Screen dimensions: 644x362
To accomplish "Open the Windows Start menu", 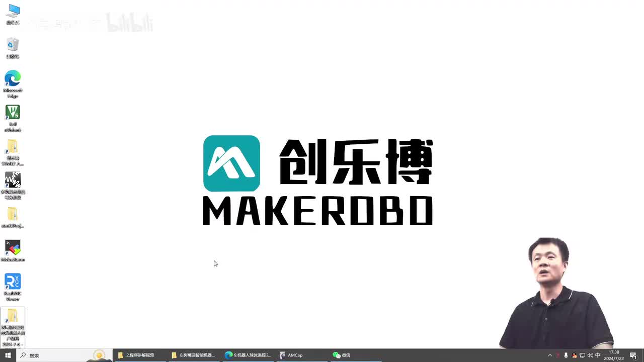I will click(8, 355).
